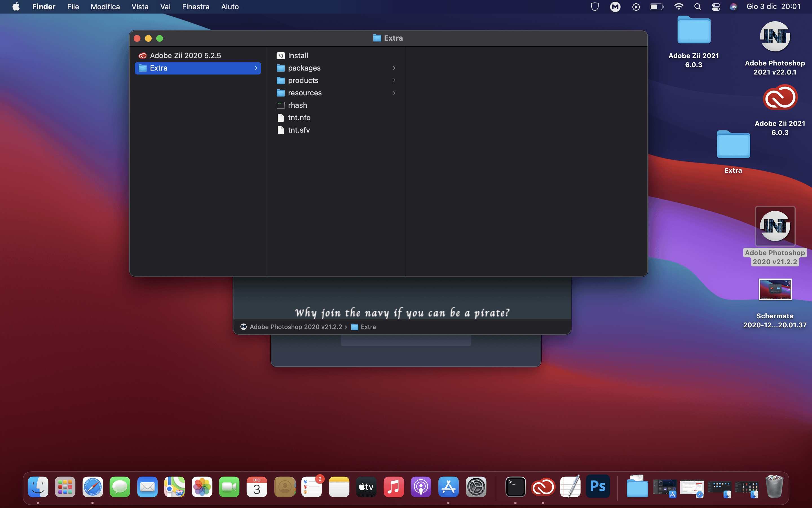Open Finder from the Dock

tap(38, 487)
